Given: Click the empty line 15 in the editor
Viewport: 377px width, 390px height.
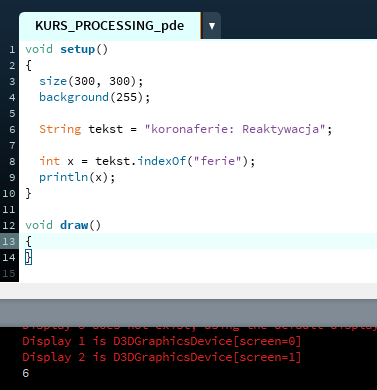Looking at the screenshot, I should [x=198, y=273].
